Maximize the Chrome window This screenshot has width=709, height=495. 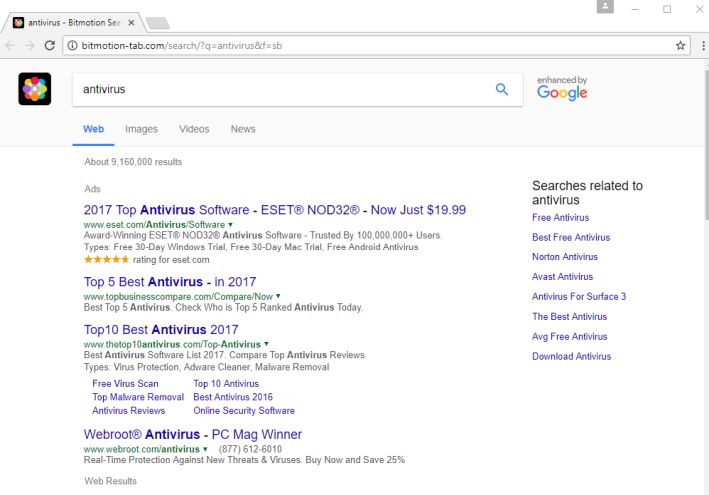667,9
